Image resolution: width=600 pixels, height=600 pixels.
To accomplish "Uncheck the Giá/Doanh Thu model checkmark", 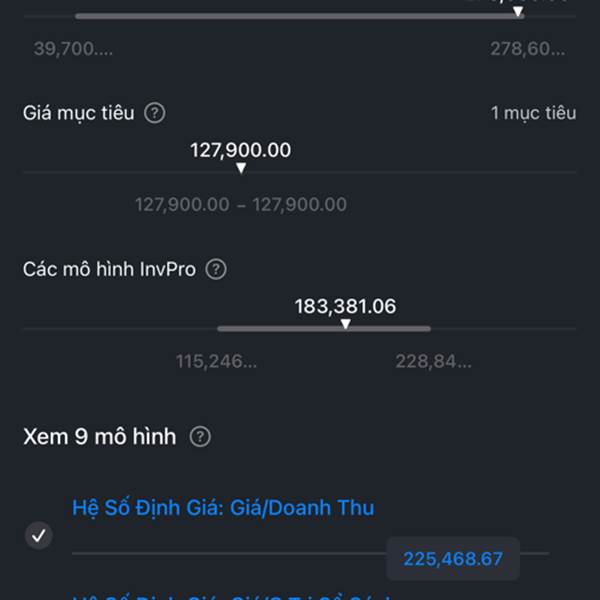I will (x=38, y=536).
